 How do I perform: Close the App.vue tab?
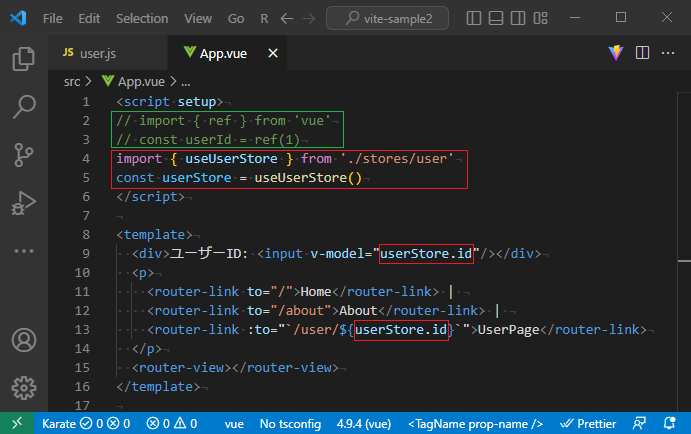(x=273, y=53)
